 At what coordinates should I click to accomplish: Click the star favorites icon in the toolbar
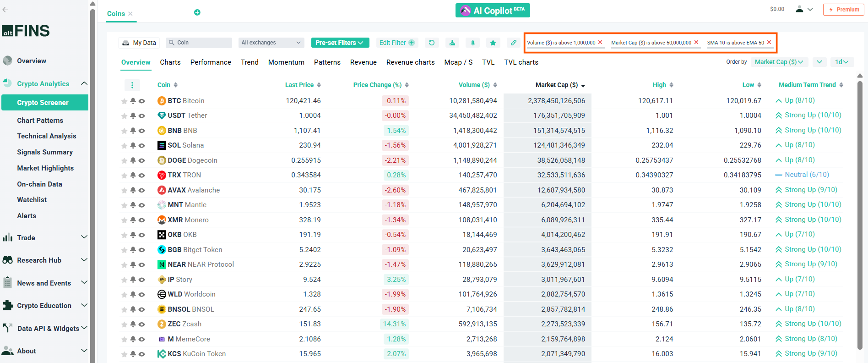click(x=493, y=43)
